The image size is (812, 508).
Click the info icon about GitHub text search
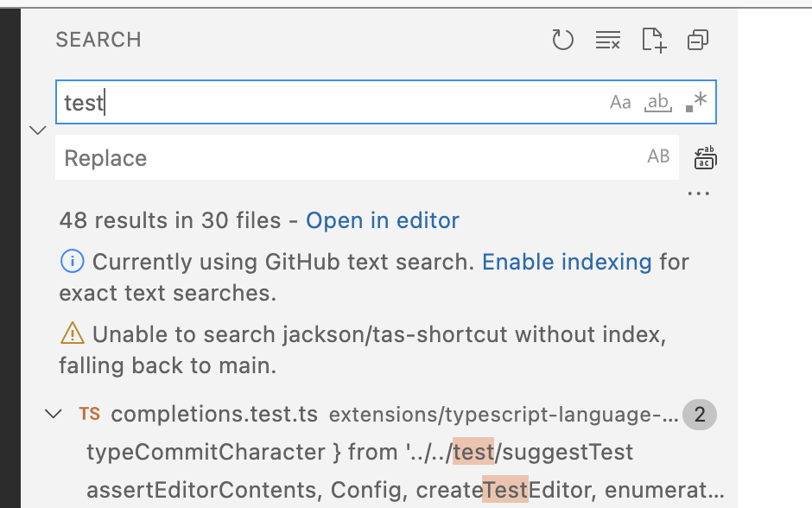pyautogui.click(x=72, y=262)
